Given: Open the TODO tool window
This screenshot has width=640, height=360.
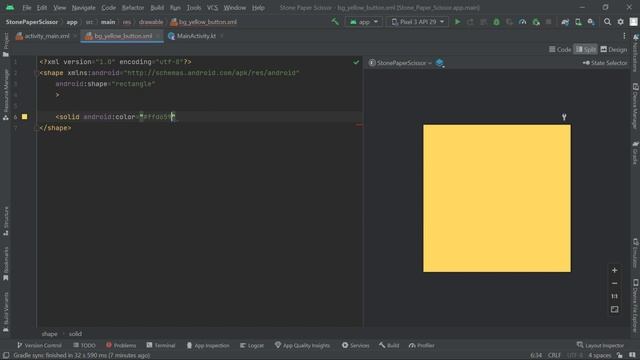Looking at the screenshot, I should [84, 345].
